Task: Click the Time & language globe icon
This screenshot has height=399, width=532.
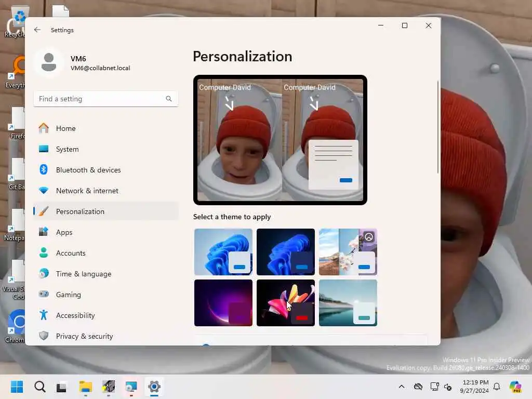Action: [44, 273]
